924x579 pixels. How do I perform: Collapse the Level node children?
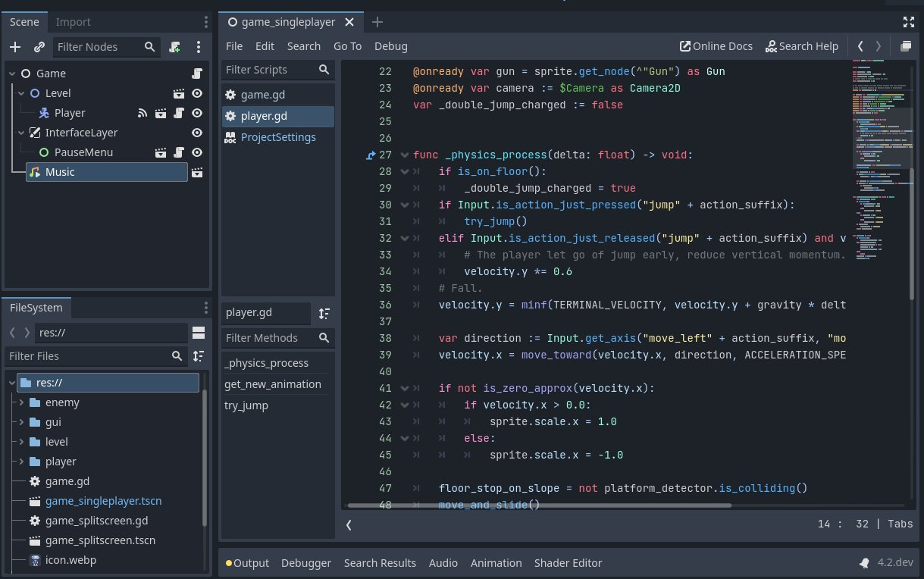coord(21,93)
